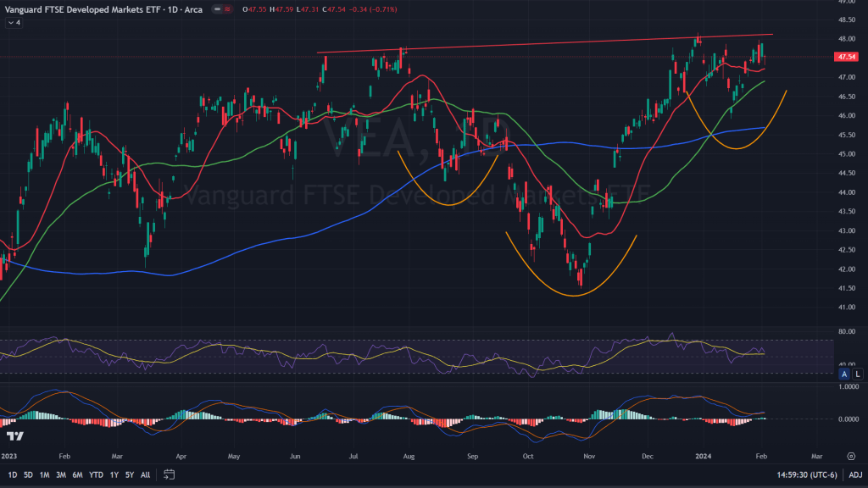Click the TradingView logo

14,435
